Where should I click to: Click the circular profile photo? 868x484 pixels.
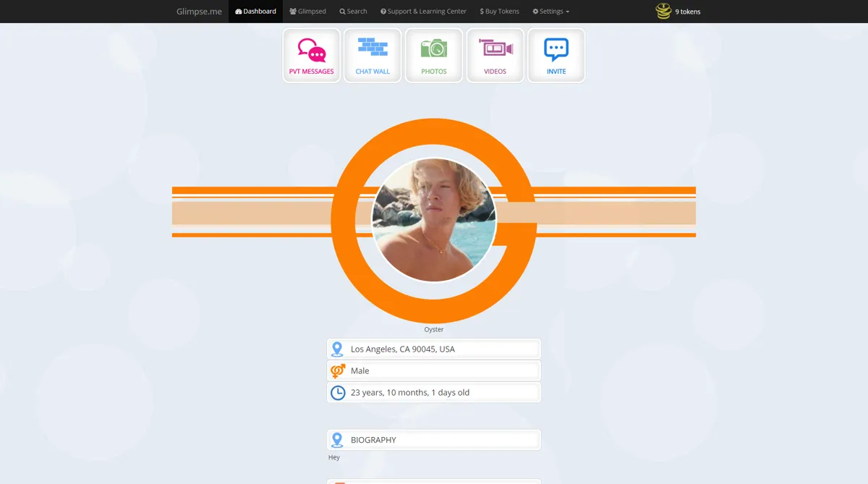[434, 220]
